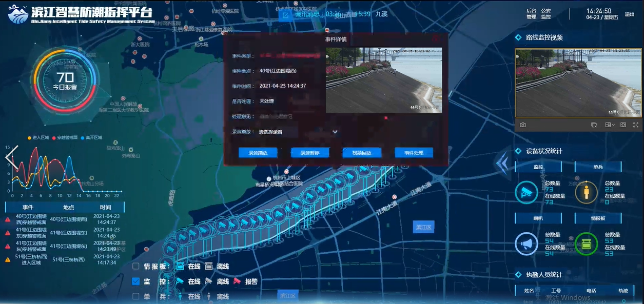
Task: Click 未处理 status in the event dialog
Action: [267, 101]
